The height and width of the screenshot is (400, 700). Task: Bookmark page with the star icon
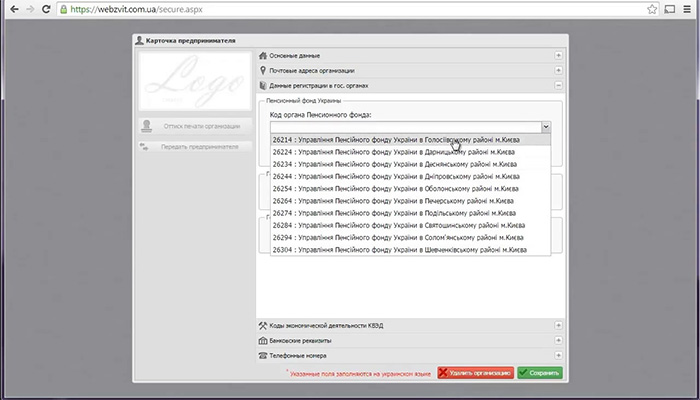[x=652, y=9]
